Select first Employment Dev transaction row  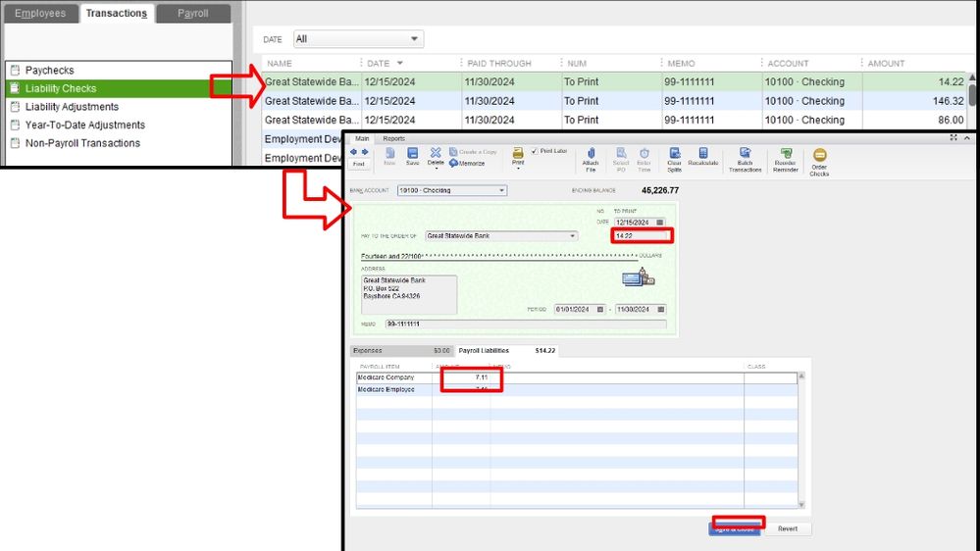(x=302, y=138)
